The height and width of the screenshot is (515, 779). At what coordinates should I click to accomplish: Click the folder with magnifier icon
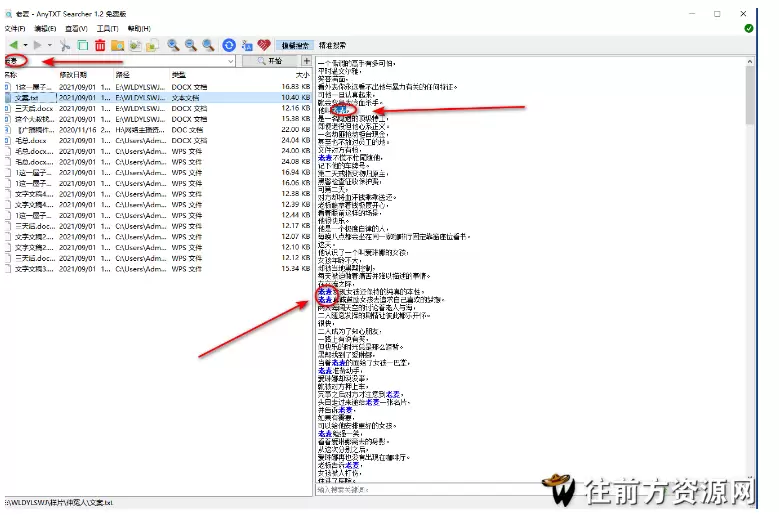[118, 45]
